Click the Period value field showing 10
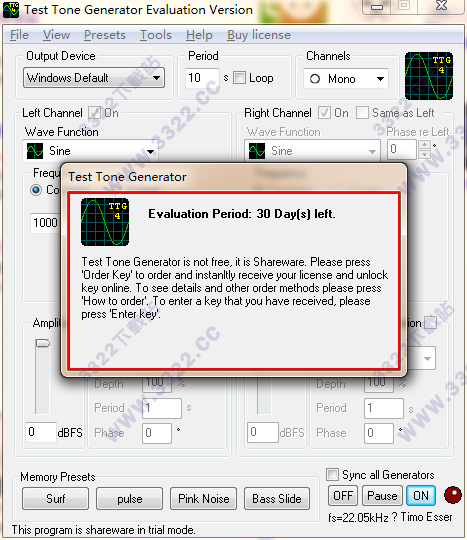467x540 pixels. tap(202, 78)
